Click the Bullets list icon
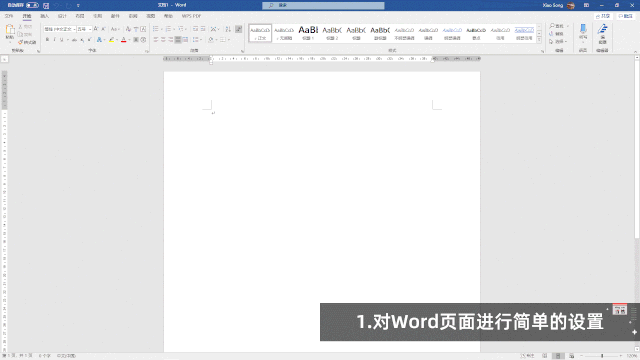The image size is (640, 360). (156, 29)
